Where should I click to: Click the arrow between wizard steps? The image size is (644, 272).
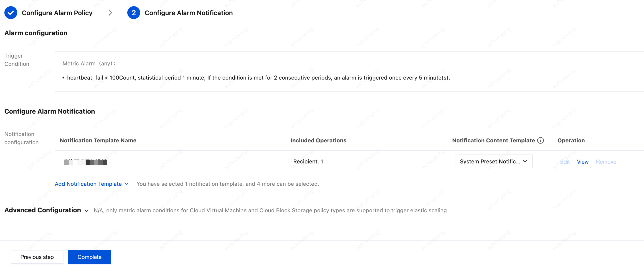tap(110, 13)
